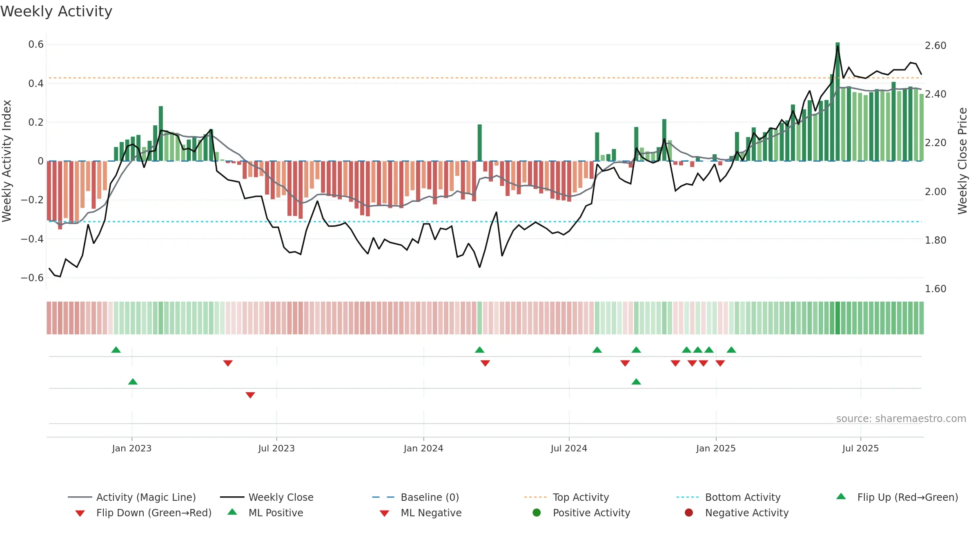Toggle the ML Negative legend entry
This screenshot has height=551, width=980.
click(421, 513)
